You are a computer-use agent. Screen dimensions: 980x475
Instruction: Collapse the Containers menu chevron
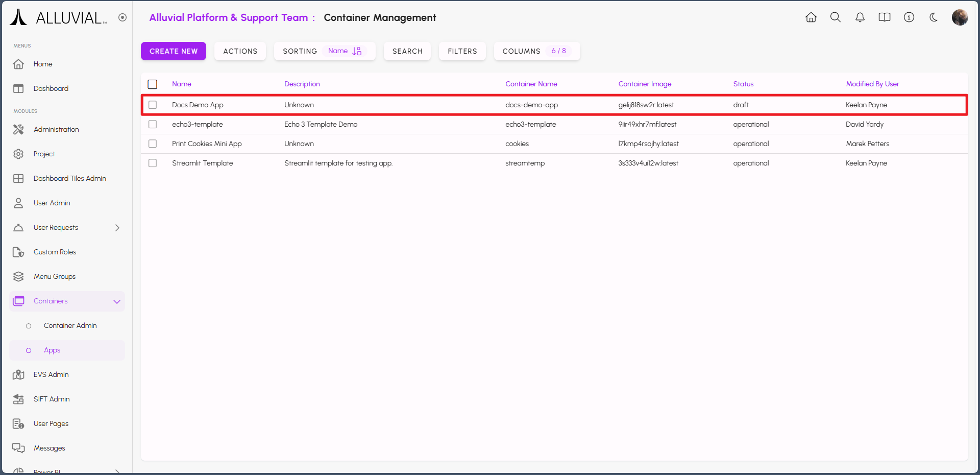pos(117,301)
